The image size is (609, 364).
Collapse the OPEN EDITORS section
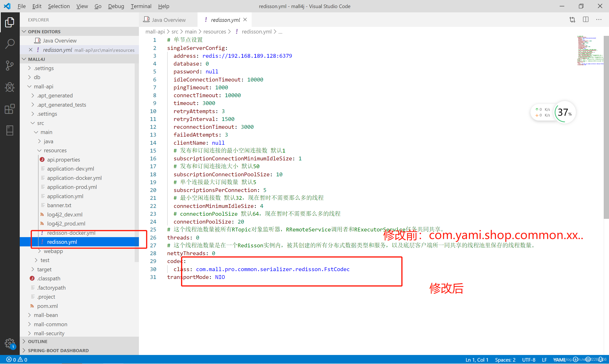(x=44, y=32)
